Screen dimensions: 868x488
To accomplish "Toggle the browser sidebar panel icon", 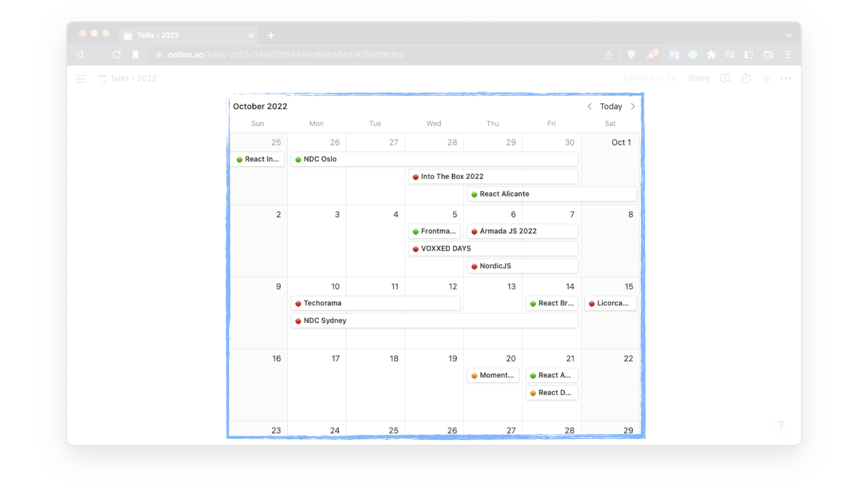I will [x=749, y=55].
